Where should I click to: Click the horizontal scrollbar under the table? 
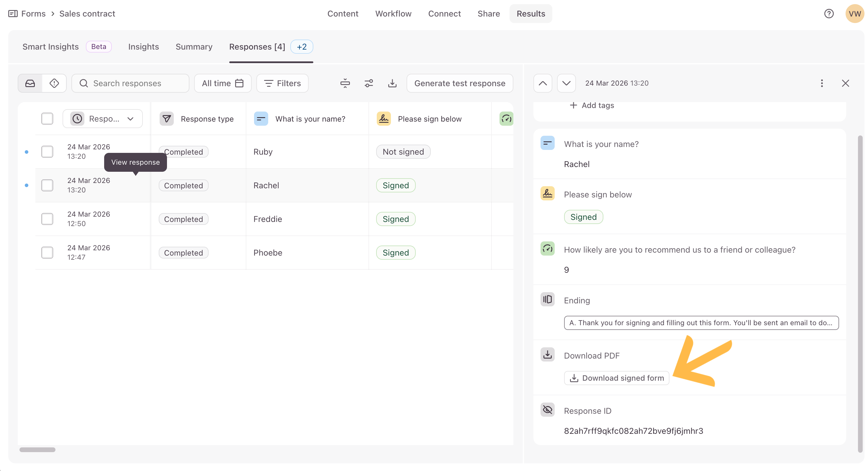[37, 449]
